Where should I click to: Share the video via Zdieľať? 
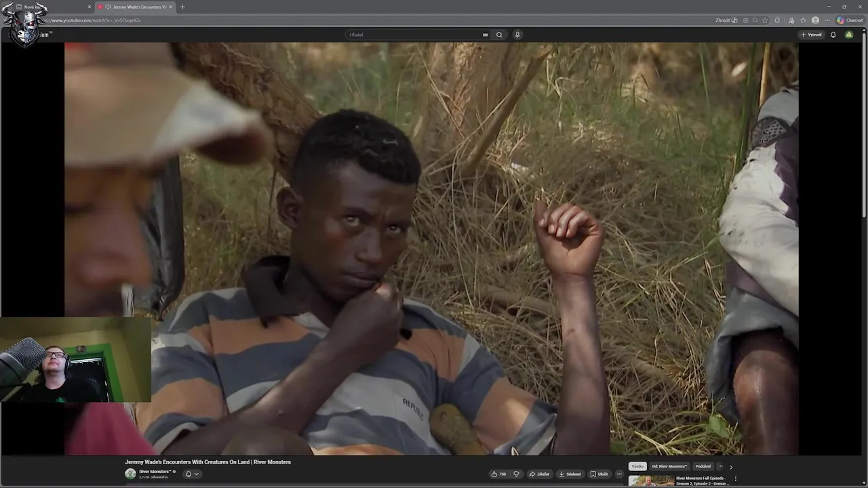click(x=540, y=474)
